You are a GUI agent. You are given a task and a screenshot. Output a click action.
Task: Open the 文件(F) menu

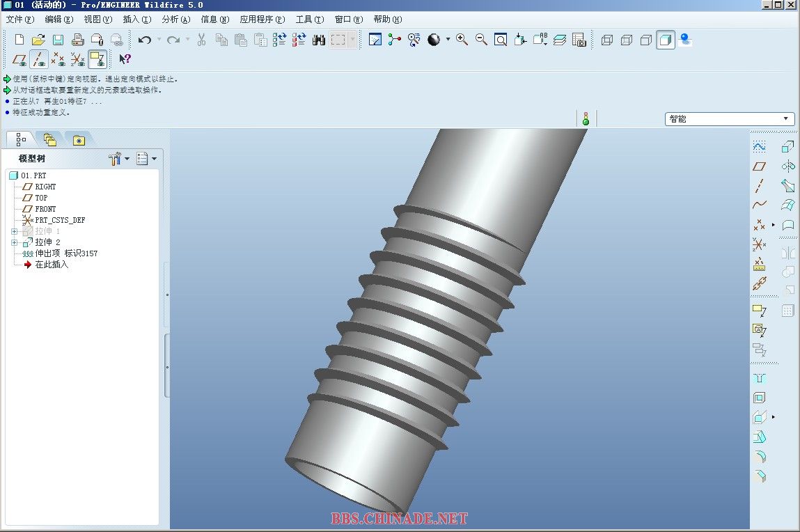[20, 19]
